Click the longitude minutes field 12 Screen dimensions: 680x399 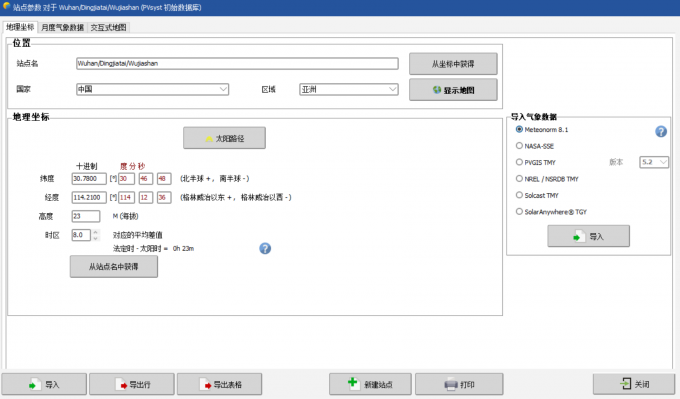click(x=145, y=197)
